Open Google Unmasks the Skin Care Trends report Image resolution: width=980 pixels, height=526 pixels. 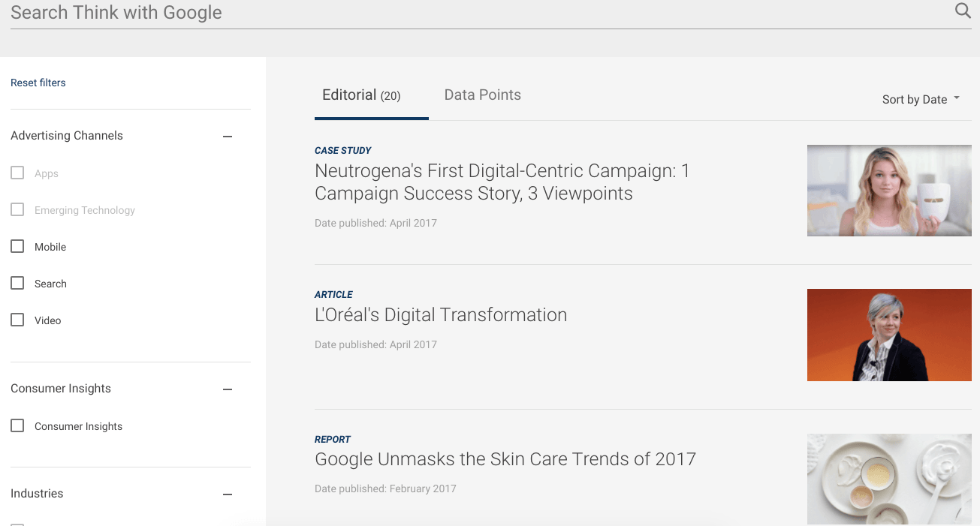505,459
